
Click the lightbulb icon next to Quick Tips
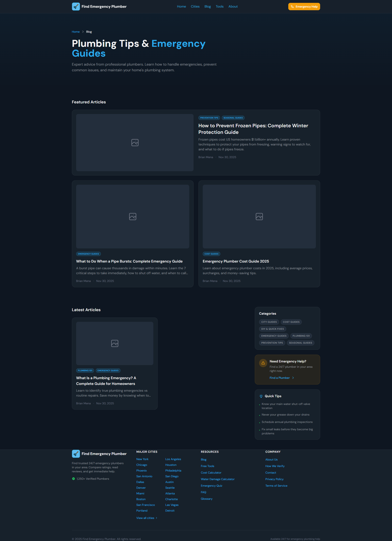click(261, 396)
